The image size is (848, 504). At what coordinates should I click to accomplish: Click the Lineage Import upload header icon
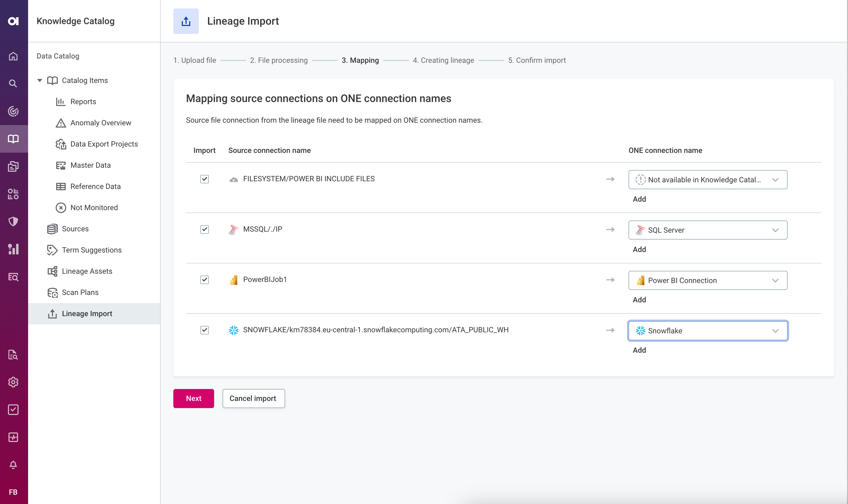coord(186,21)
